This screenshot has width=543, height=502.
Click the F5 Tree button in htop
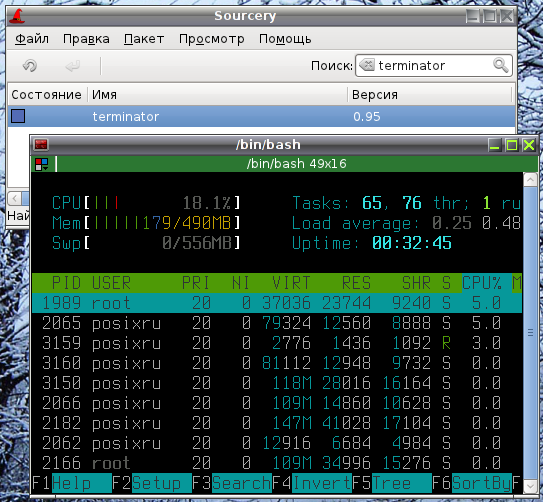392,483
